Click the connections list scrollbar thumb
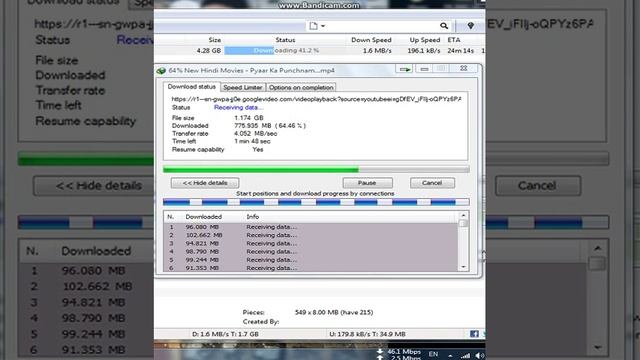Screen dimensions: 640x360 [x=463, y=223]
